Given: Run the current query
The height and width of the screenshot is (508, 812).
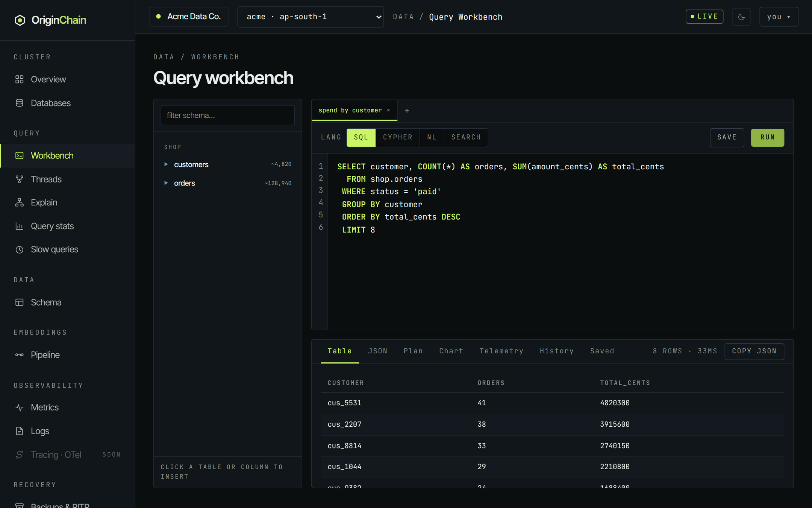Looking at the screenshot, I should click(768, 137).
